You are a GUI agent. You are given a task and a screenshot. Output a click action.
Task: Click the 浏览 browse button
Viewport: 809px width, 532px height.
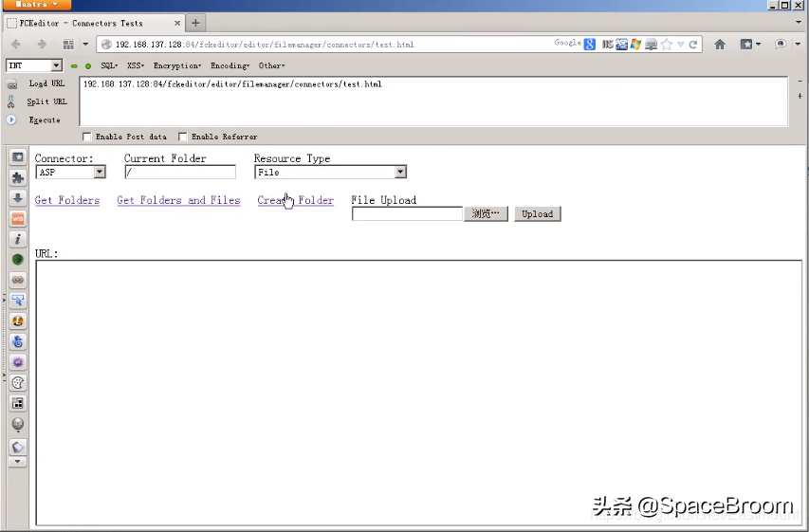tap(486, 213)
